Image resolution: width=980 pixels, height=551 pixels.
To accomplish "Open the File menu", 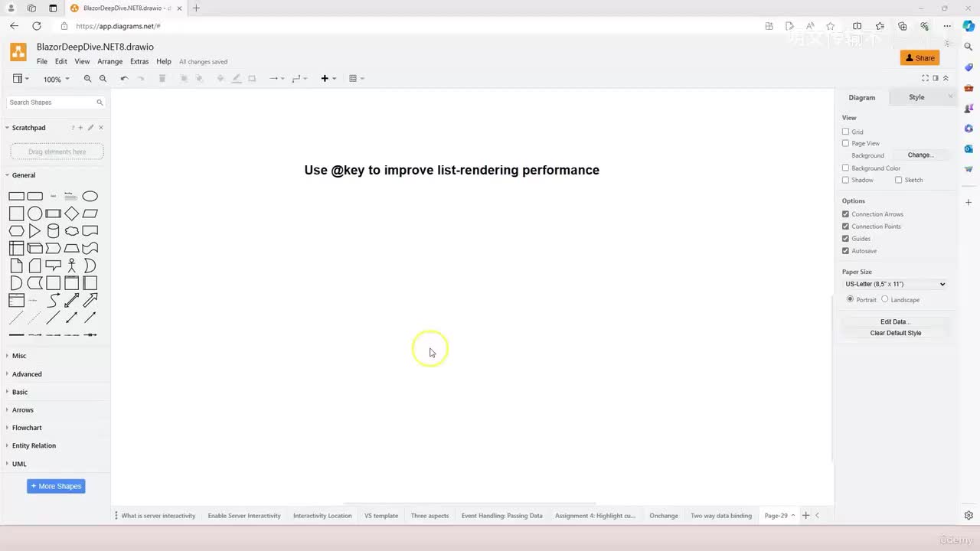I will pyautogui.click(x=42, y=61).
